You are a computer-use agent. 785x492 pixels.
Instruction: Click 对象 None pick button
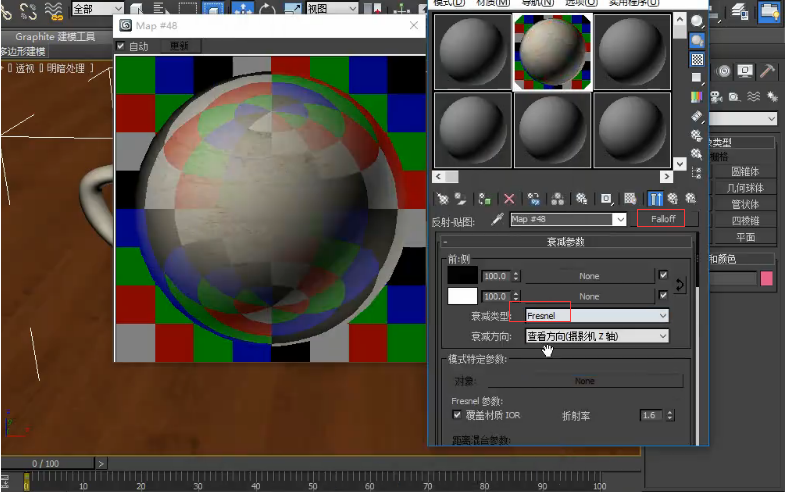[585, 381]
